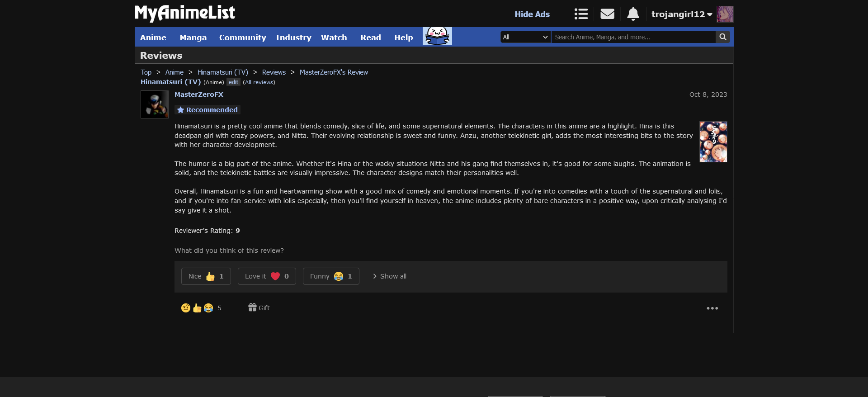Click the edit button
Viewport: 868px width, 397px height.
coord(233,82)
